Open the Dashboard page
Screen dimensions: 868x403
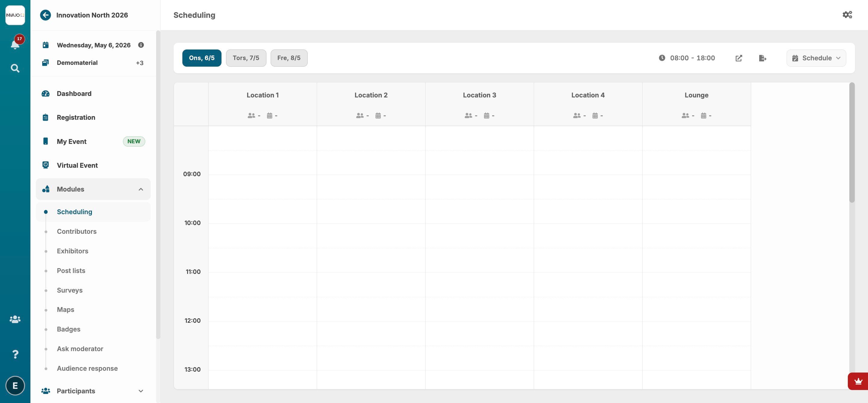pyautogui.click(x=74, y=94)
